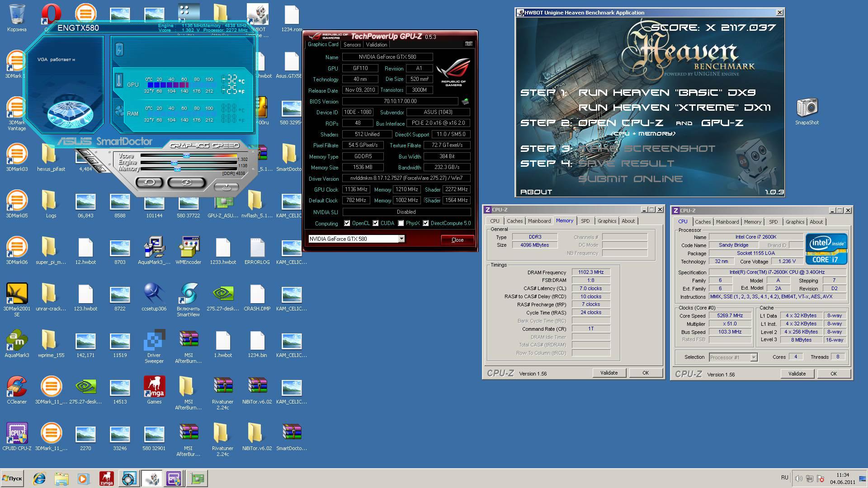
Task: Open Zynga Games desktop icon
Action: tap(154, 390)
